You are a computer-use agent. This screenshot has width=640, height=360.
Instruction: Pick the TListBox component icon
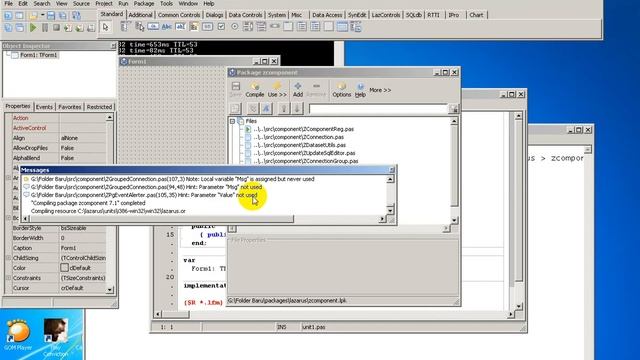(x=248, y=27)
